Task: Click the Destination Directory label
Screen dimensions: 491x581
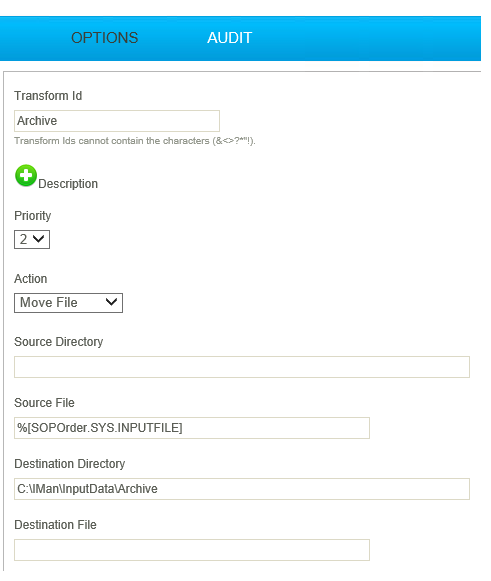Action: coord(70,464)
